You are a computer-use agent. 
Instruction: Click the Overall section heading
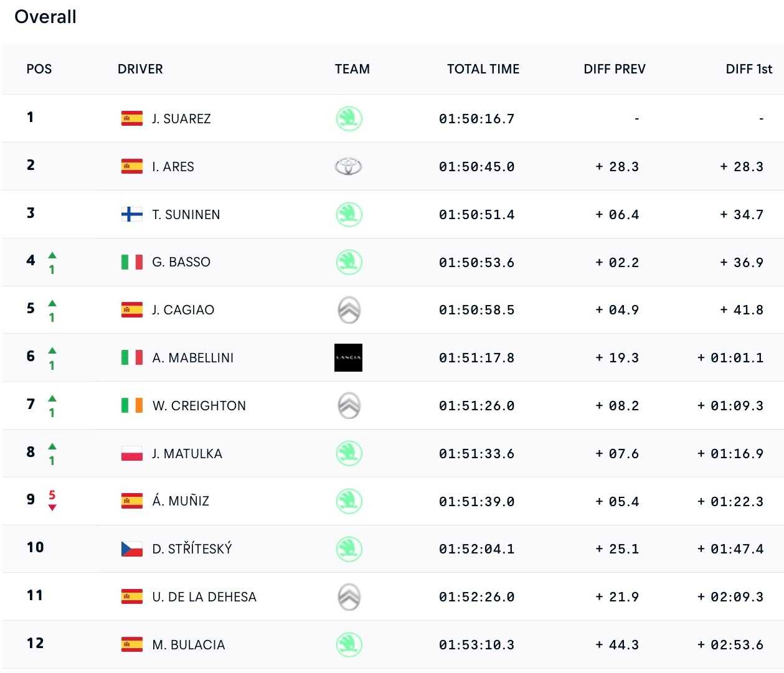(x=45, y=17)
